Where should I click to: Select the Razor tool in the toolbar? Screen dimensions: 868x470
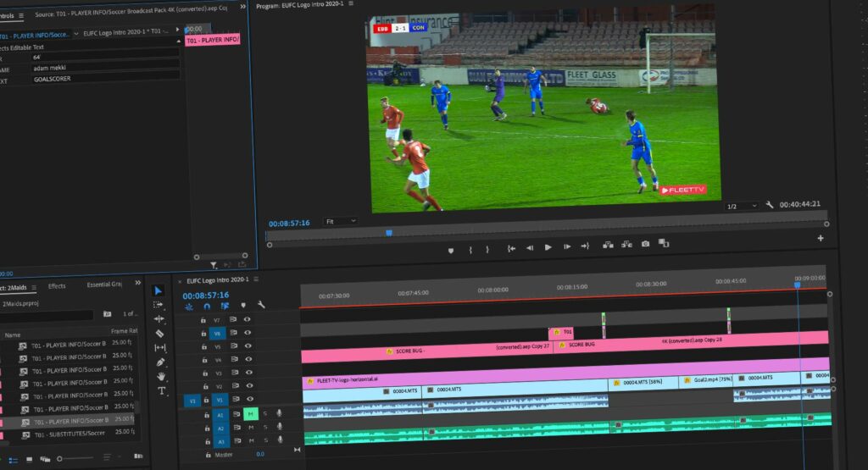coord(160,334)
